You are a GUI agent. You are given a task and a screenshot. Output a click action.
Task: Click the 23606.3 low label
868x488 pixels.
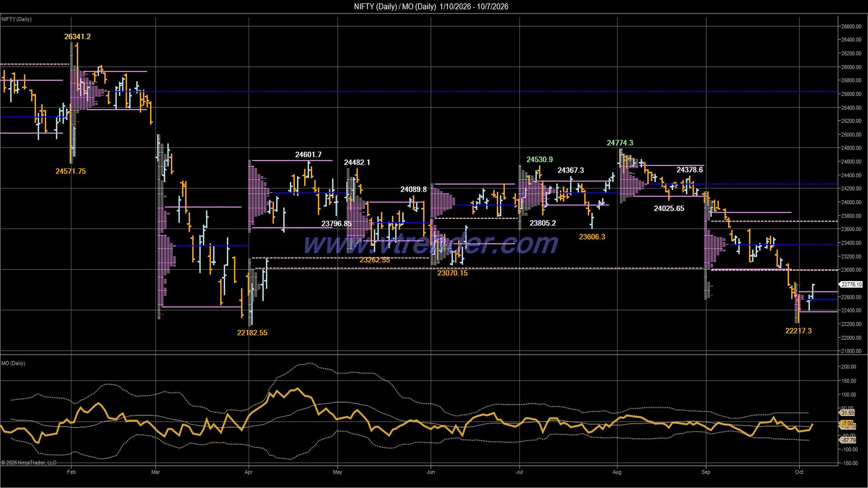click(592, 237)
